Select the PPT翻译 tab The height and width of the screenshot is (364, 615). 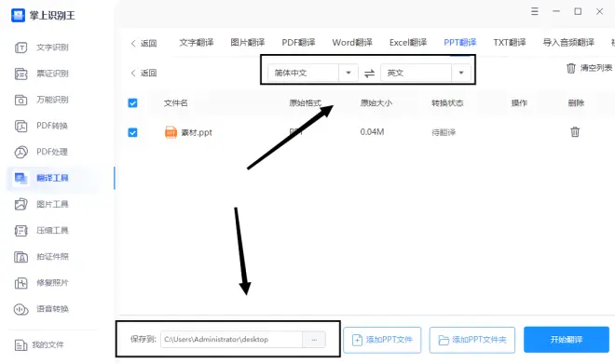pyautogui.click(x=460, y=42)
